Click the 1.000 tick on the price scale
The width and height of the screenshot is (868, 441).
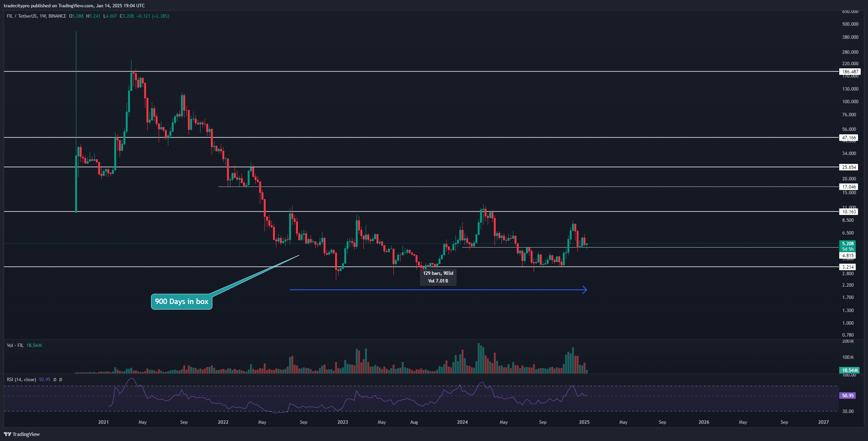(x=848, y=323)
